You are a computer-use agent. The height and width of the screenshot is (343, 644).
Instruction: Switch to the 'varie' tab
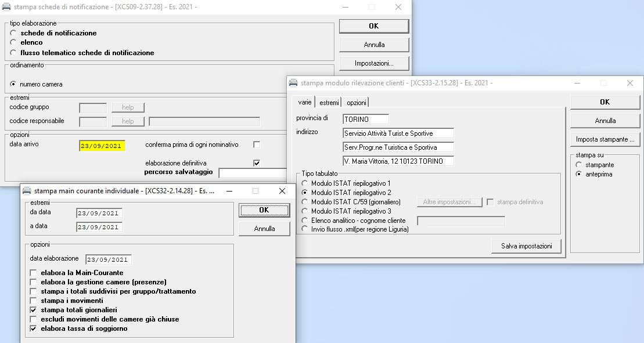pyautogui.click(x=305, y=102)
